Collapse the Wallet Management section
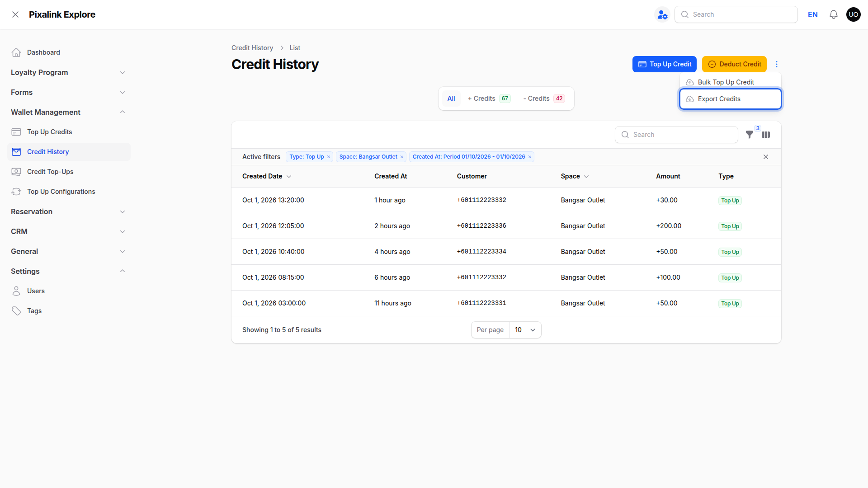The height and width of the screenshot is (488, 868). coord(69,112)
